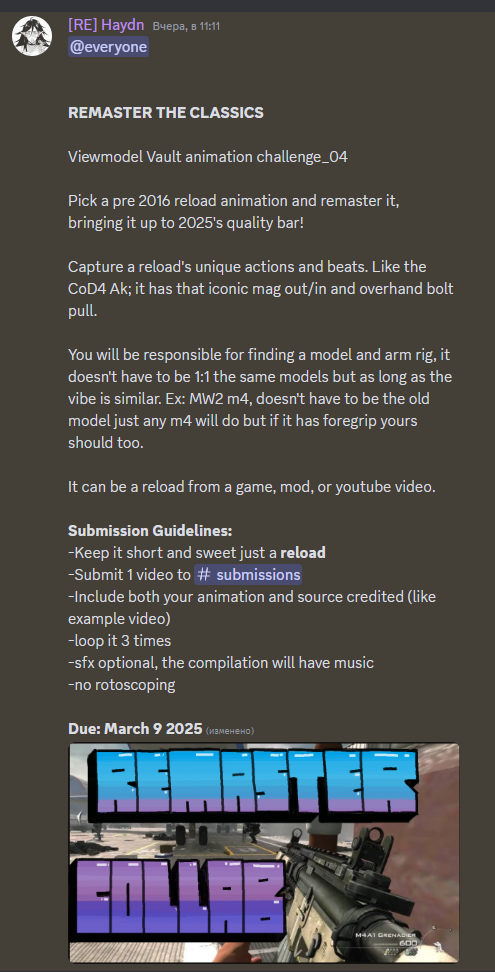Open the Remaster Collab video thumbnail
This screenshot has height=972, width=495.
(264, 852)
